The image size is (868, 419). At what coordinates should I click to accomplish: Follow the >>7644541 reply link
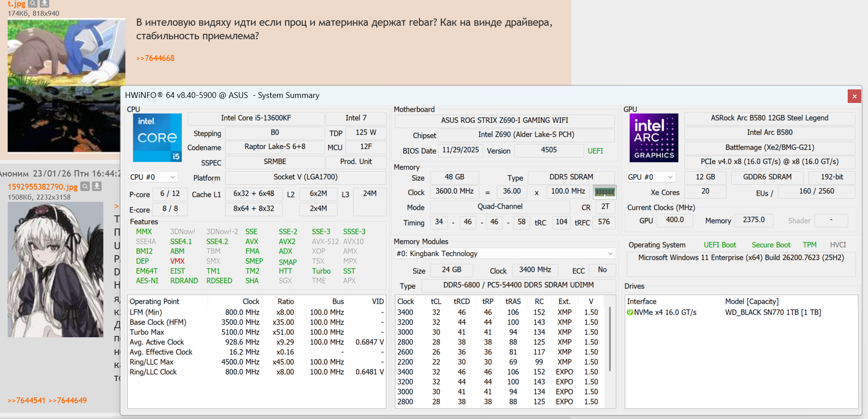pos(26,400)
